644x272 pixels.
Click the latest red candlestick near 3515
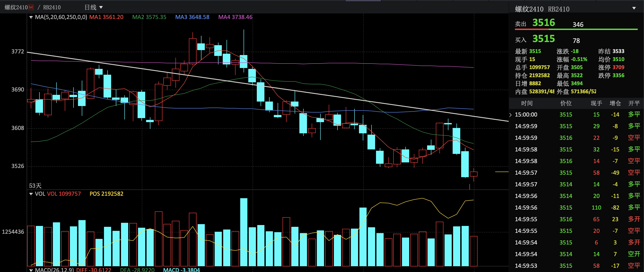[473, 174]
